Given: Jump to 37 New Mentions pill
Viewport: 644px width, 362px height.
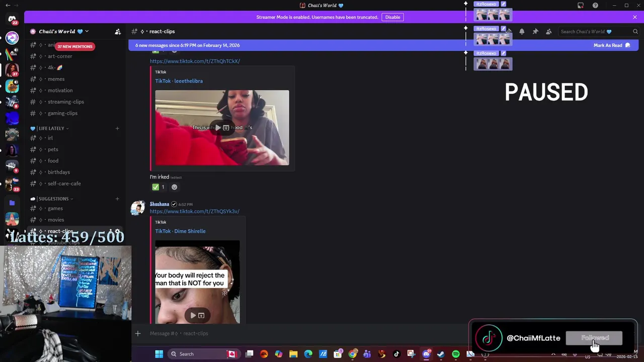Looking at the screenshot, I should point(74,46).
